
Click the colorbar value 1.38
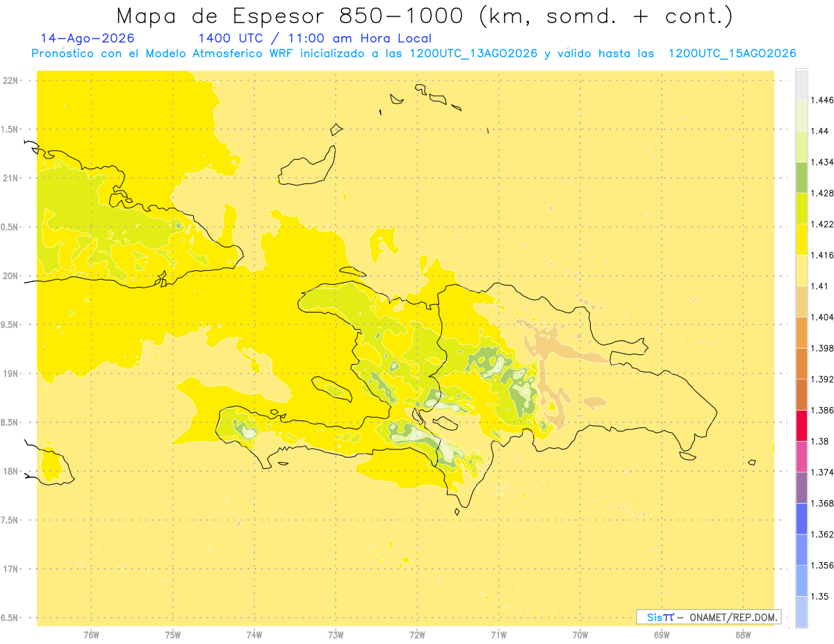821,441
